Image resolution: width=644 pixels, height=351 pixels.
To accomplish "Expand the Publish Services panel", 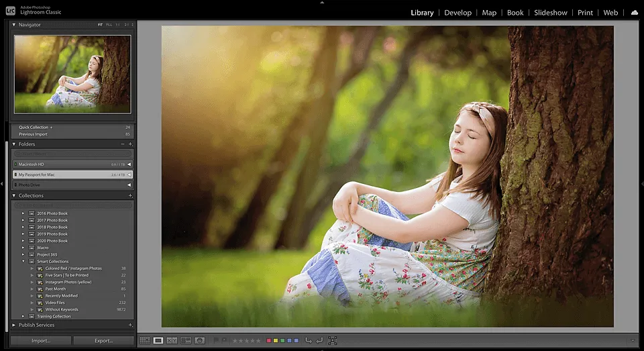I will pos(14,325).
